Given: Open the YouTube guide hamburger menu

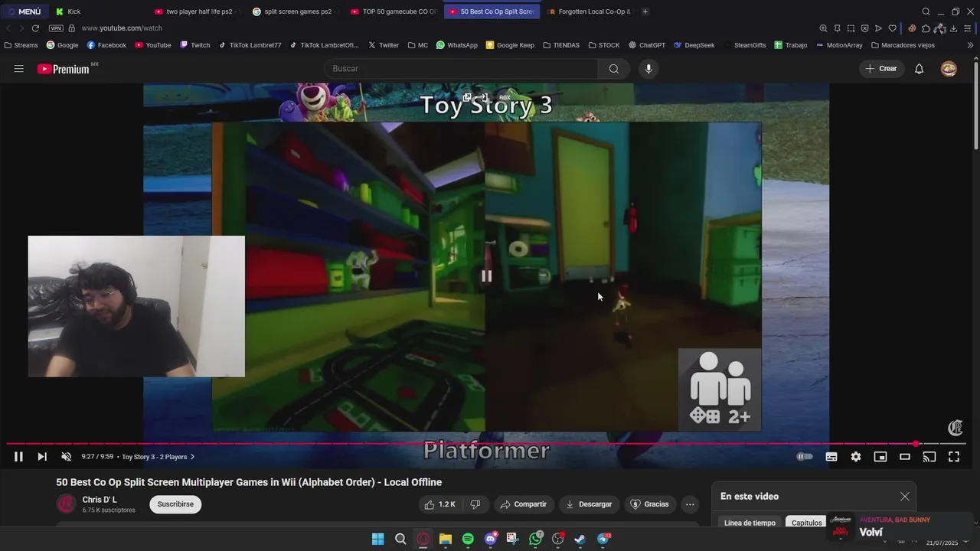Looking at the screenshot, I should (18, 69).
